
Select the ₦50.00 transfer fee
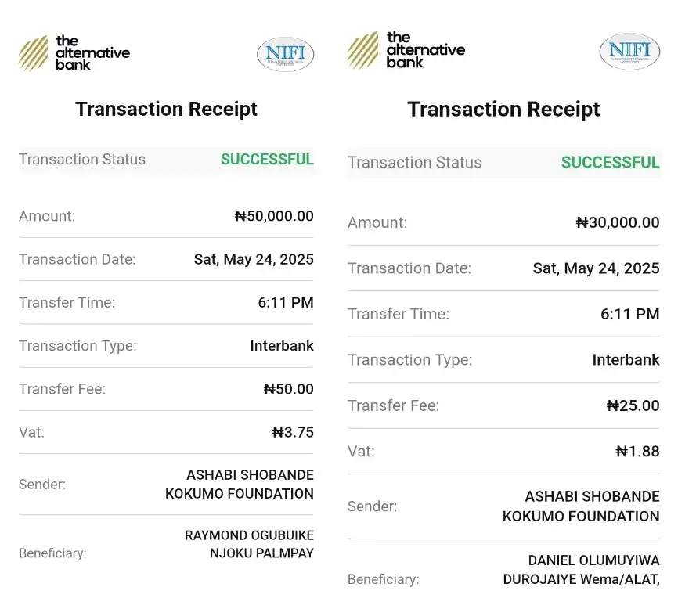[288, 389]
